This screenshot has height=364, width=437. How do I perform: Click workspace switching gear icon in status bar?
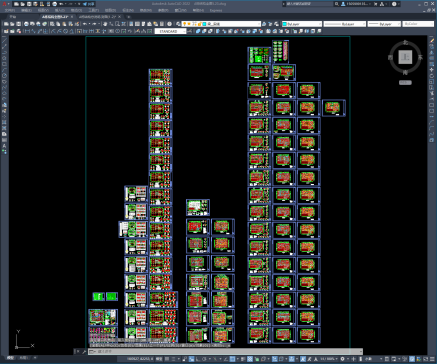[x=342, y=359]
